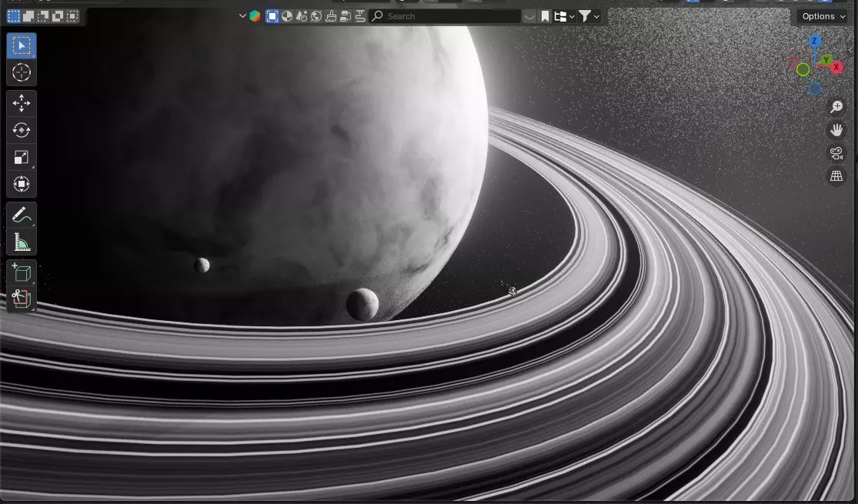Viewport: 858px width, 504px height.
Task: Choose the Annotate pencil tool
Action: point(22,215)
